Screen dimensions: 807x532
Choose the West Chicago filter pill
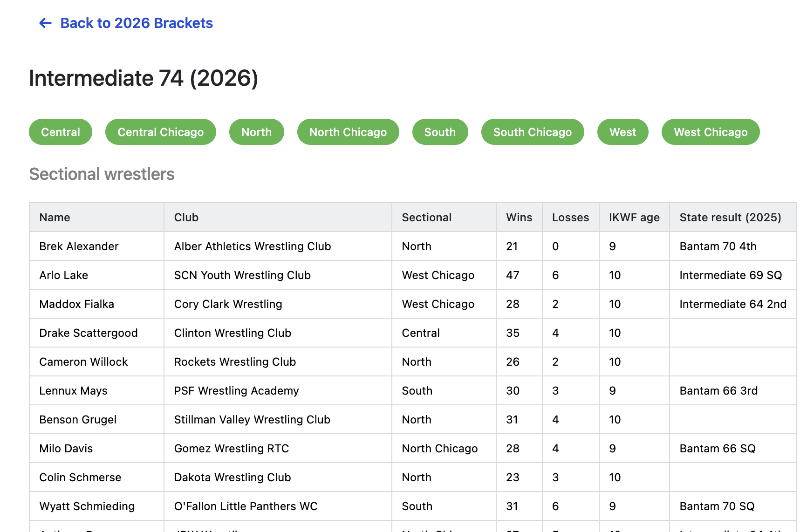click(x=710, y=132)
